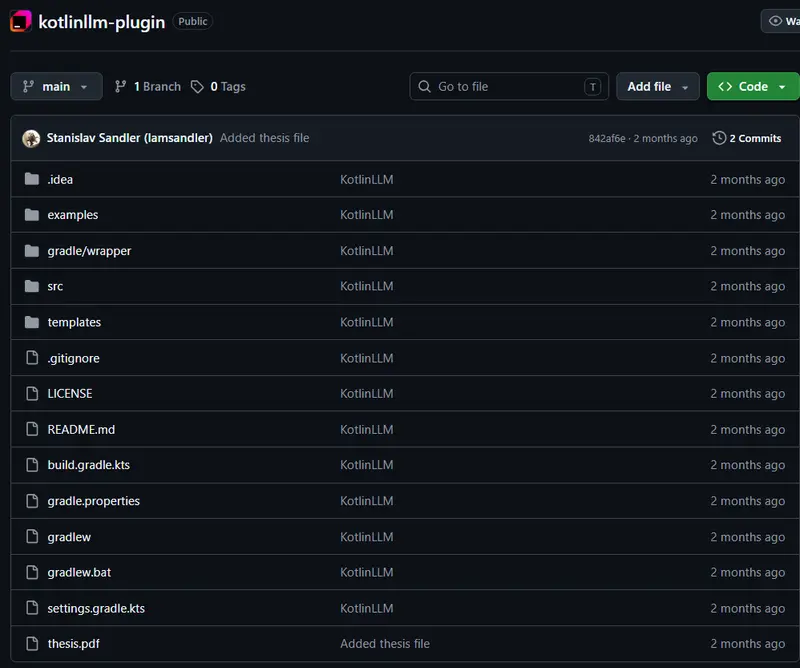Open the settings.gradle.kts file name
The height and width of the screenshot is (668, 800).
point(96,608)
